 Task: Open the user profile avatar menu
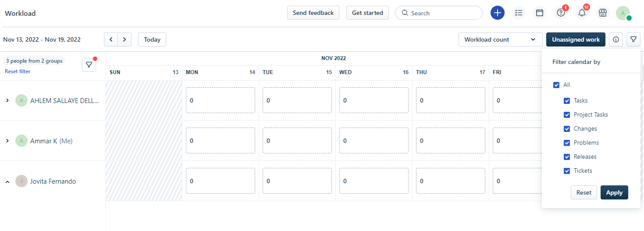[623, 13]
